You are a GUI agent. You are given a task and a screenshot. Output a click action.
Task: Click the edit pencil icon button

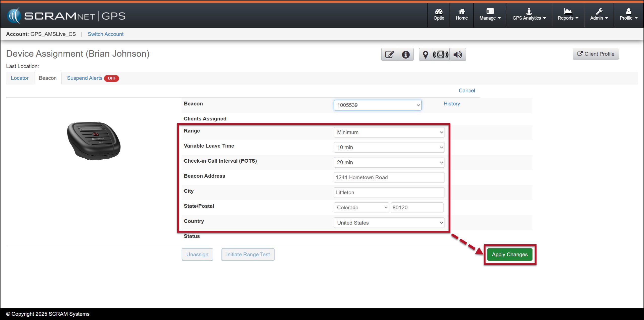(x=389, y=54)
